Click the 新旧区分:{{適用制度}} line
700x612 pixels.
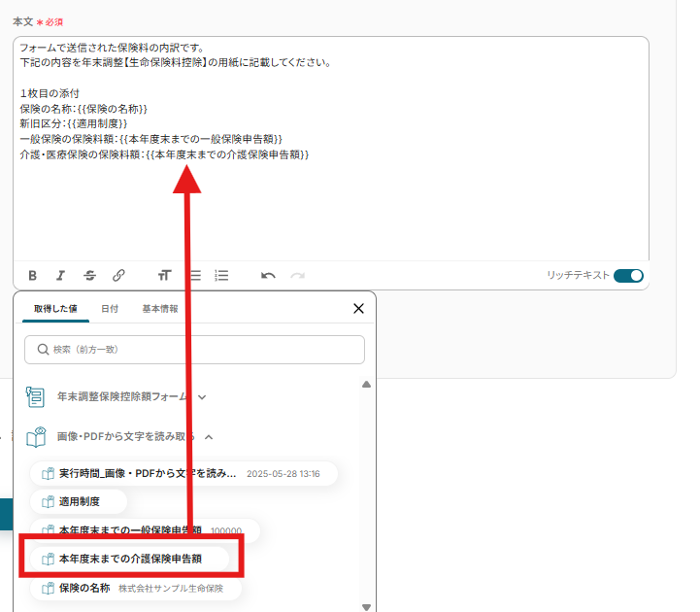(x=74, y=123)
